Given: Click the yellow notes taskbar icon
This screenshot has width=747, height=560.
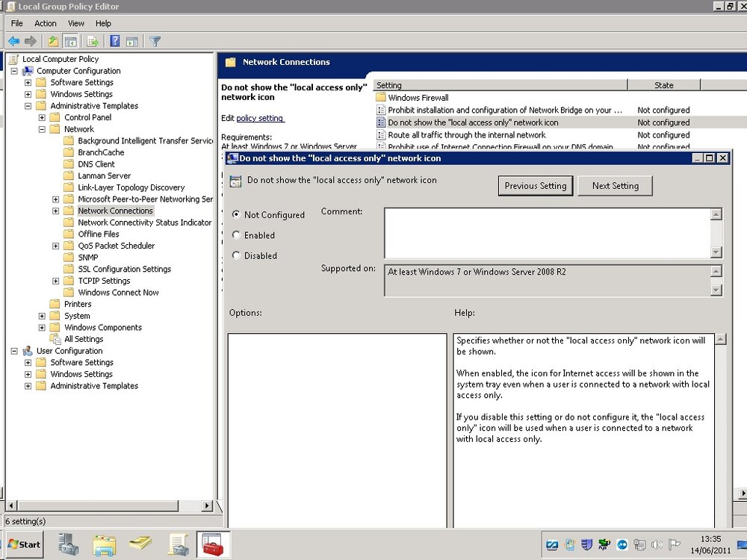Looking at the screenshot, I should (140, 544).
